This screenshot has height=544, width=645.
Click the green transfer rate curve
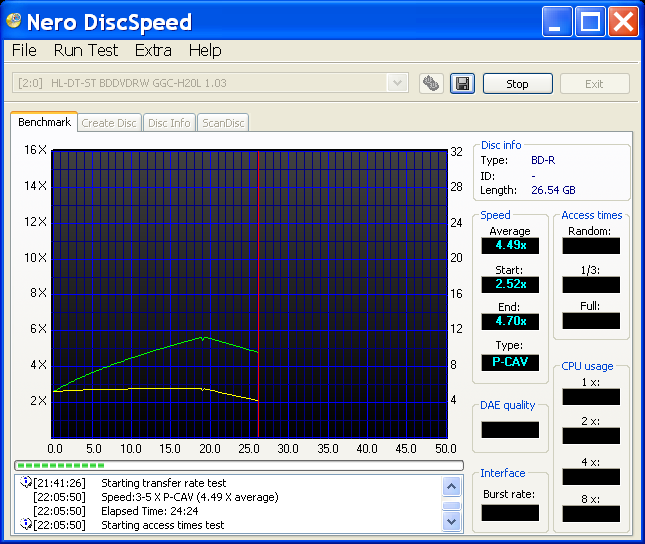156,351
